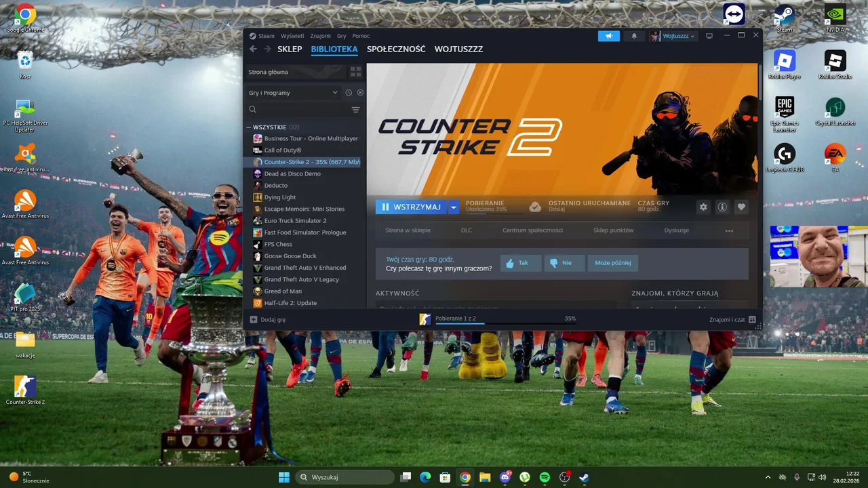Click Discord icon in the taskbar
868x488 pixels.
tap(505, 477)
